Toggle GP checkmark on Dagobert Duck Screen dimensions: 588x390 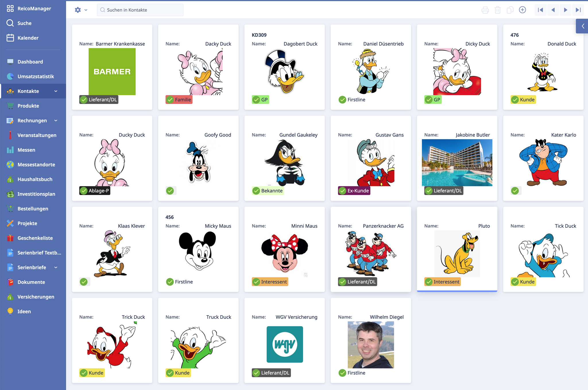[256, 100]
